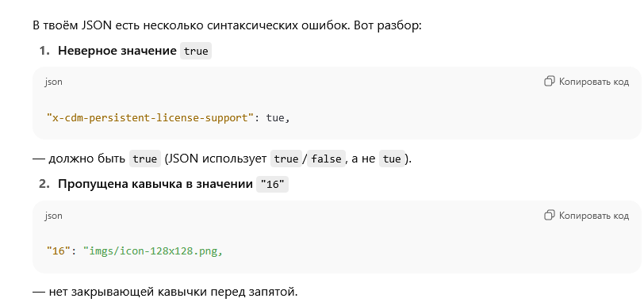Click 'Копировать код' text on the icon-128x128 snippet
644x306 pixels.
[x=593, y=215]
